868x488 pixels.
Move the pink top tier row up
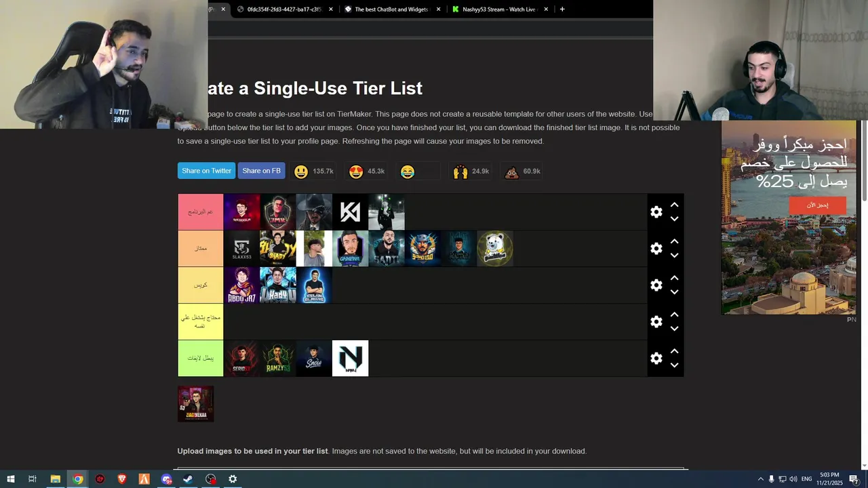click(674, 205)
